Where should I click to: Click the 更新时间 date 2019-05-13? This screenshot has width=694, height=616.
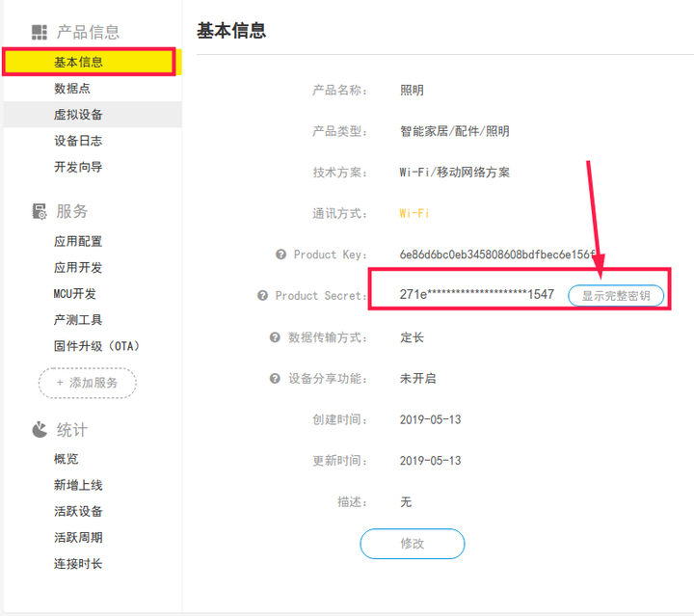[430, 461]
